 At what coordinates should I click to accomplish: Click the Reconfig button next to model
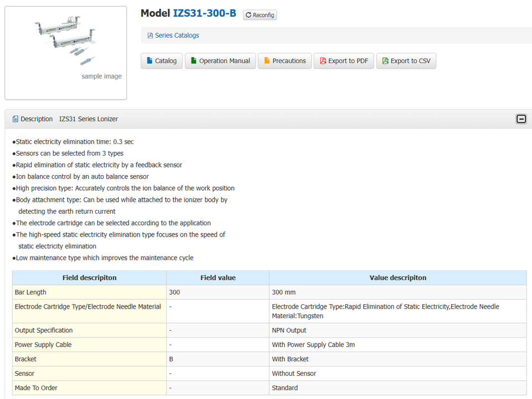click(260, 15)
